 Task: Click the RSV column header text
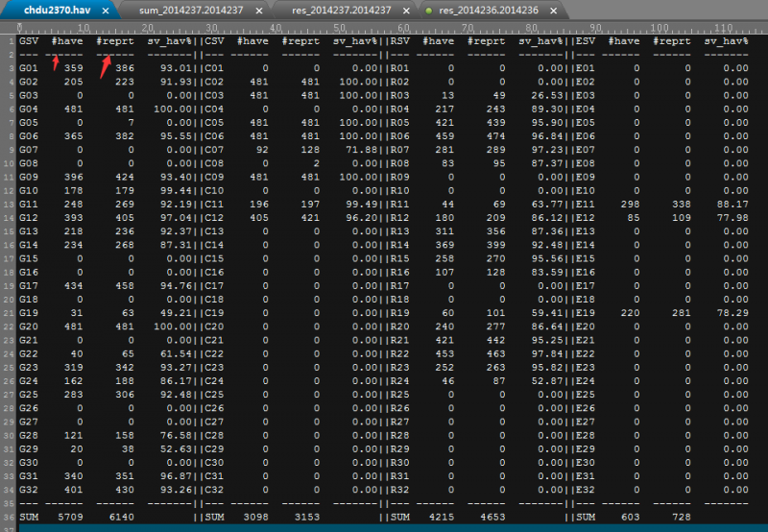(x=399, y=41)
